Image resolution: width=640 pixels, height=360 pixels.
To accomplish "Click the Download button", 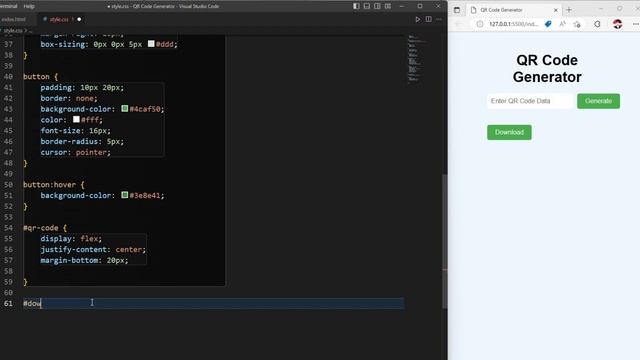I will click(509, 132).
